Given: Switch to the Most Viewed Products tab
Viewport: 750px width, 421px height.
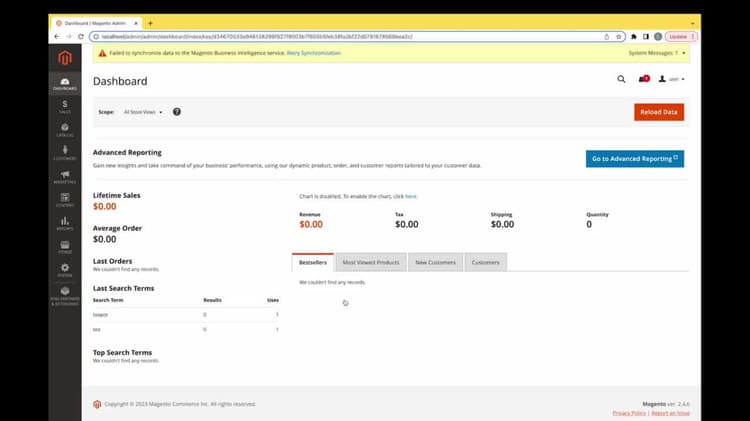Looking at the screenshot, I should [371, 262].
